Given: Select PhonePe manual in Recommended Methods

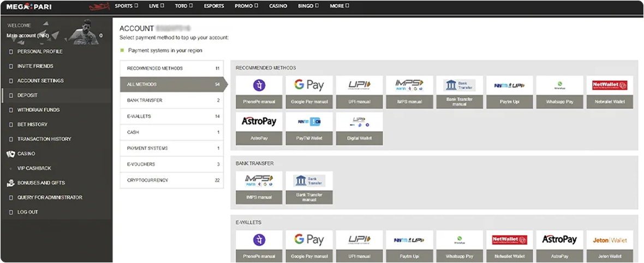Looking at the screenshot, I should point(259,92).
